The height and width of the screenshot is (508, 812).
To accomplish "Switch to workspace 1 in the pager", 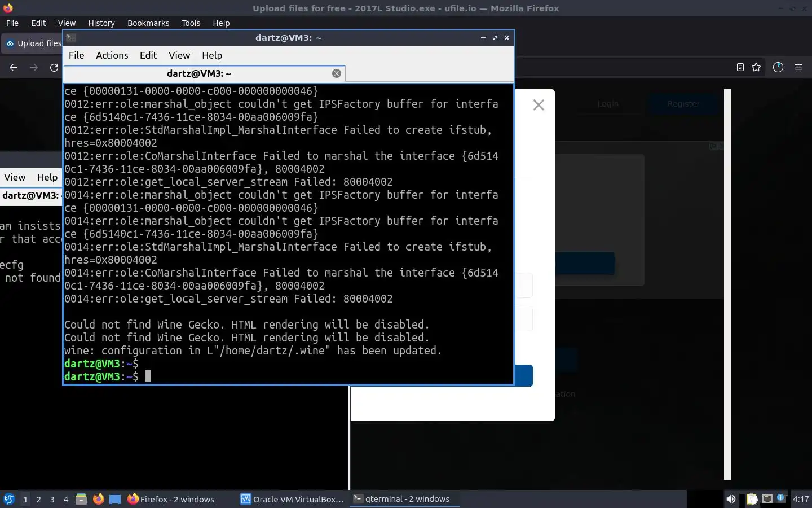I will (25, 499).
